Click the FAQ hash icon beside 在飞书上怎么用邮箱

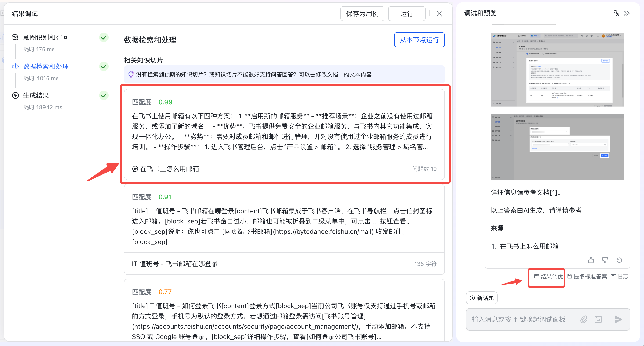(x=135, y=169)
